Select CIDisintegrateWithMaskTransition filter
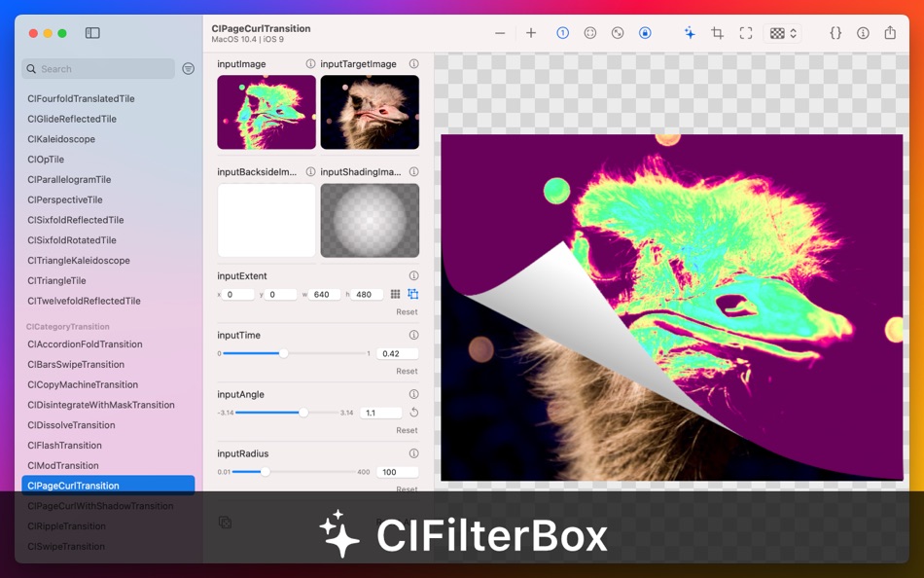 tap(101, 405)
